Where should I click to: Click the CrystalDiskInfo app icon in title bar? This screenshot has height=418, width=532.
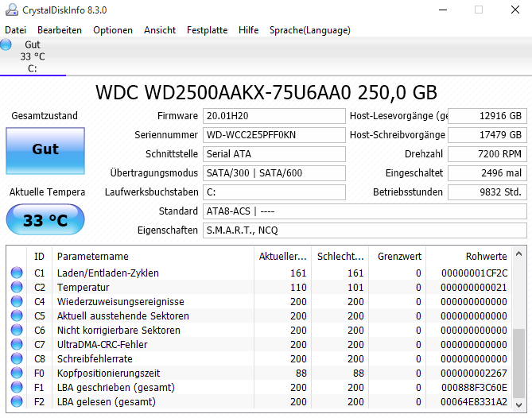12,10
